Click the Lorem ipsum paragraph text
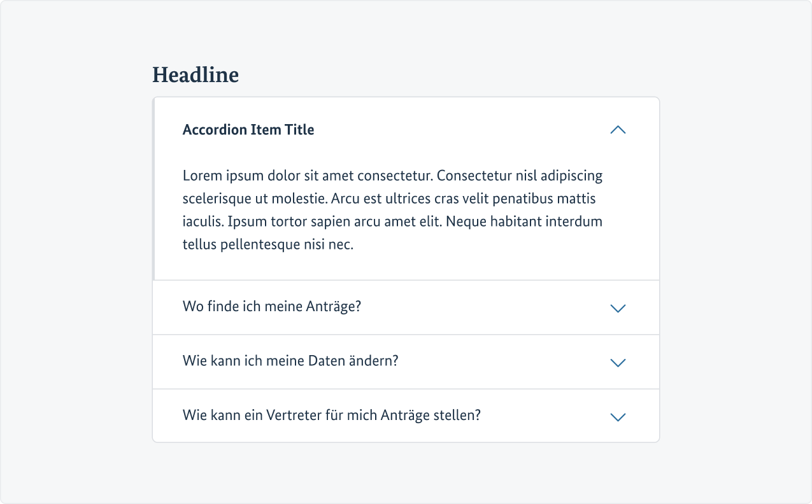 [x=392, y=209]
